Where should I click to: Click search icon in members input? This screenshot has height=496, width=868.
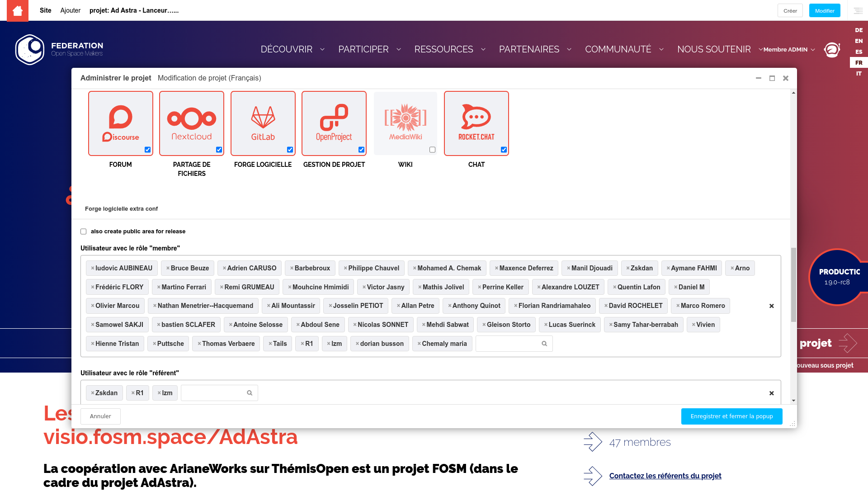[x=544, y=344]
